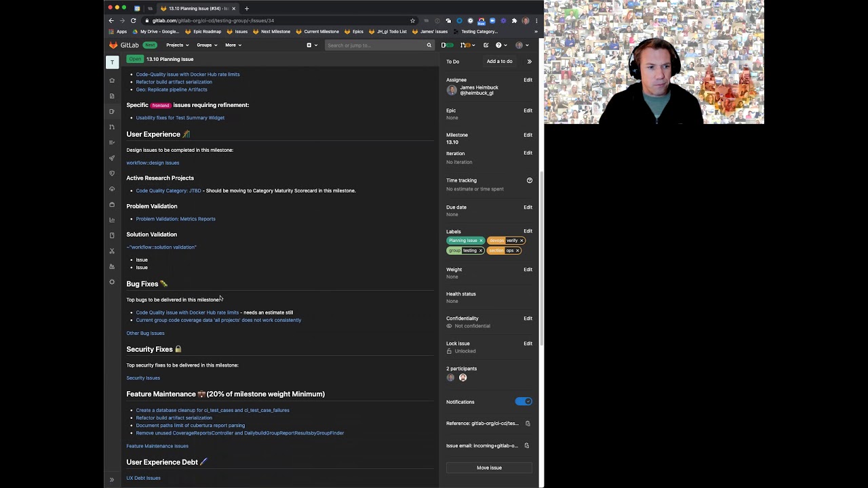Image resolution: width=868 pixels, height=488 pixels.
Task: Remove the Planning Issue label
Action: 481,241
